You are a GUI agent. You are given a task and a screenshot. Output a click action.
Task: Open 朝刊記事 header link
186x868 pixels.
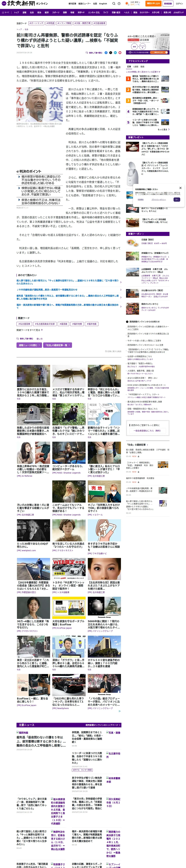tap(72, 4)
